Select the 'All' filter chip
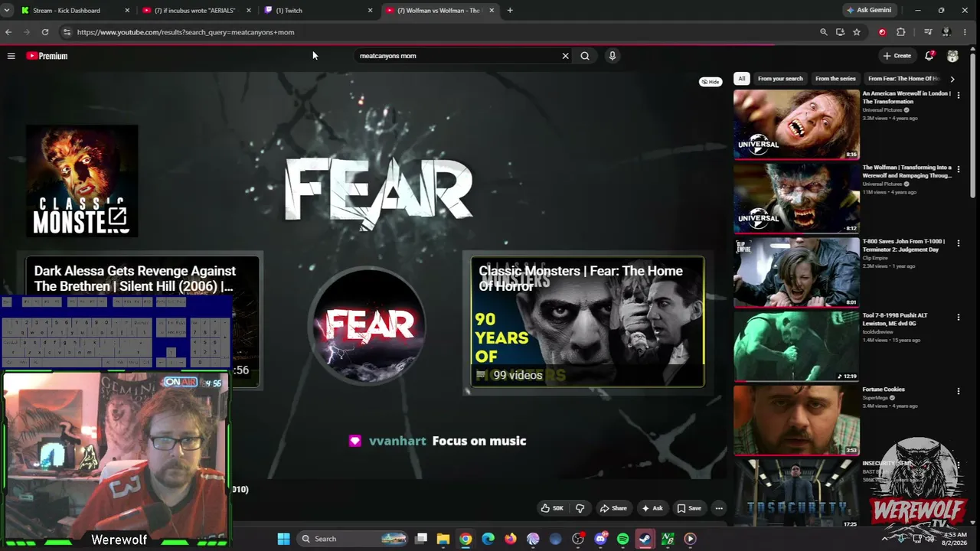This screenshot has height=551, width=980. coord(741,79)
